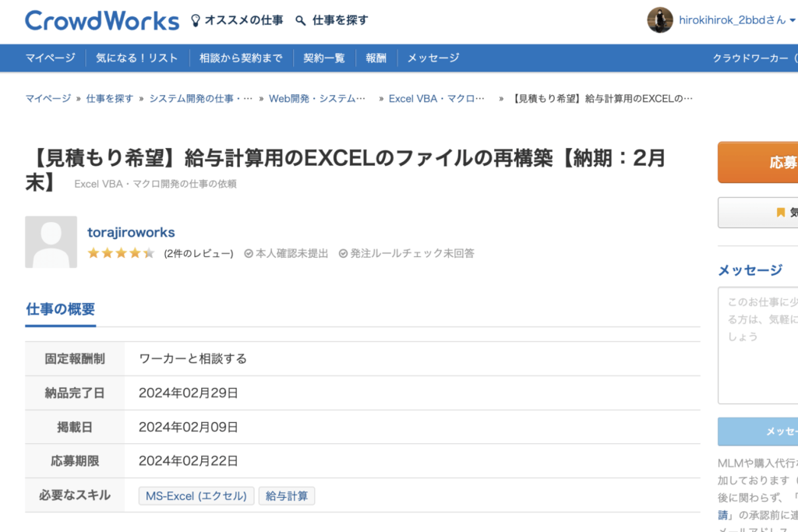Viewport: 798px width, 532px height.
Task: Click the CrowdWorks logo
Action: 101,20
